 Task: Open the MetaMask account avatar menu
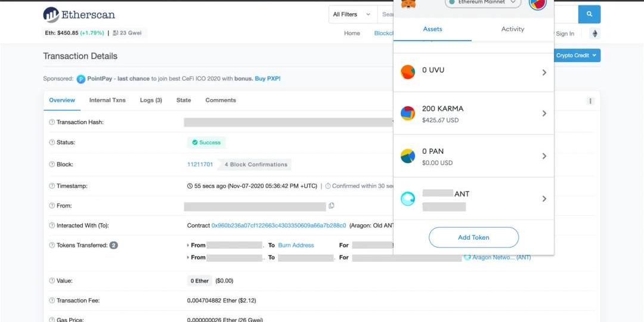coord(537,3)
